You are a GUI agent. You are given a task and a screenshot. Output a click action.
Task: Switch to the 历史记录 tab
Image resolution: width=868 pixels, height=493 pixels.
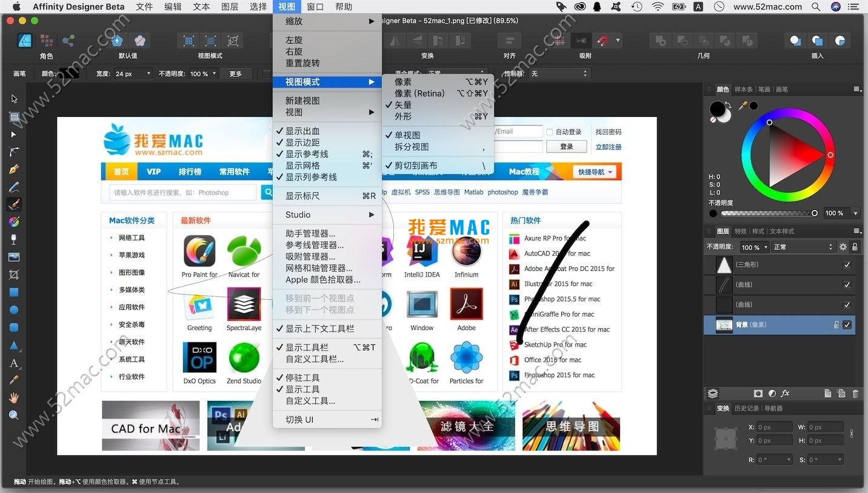point(746,408)
